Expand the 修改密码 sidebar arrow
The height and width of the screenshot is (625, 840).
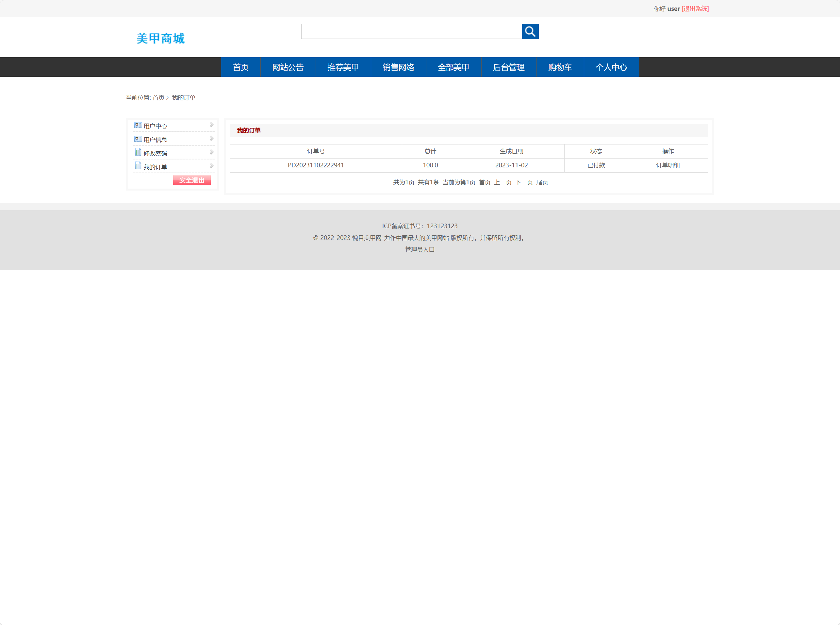pyautogui.click(x=212, y=152)
